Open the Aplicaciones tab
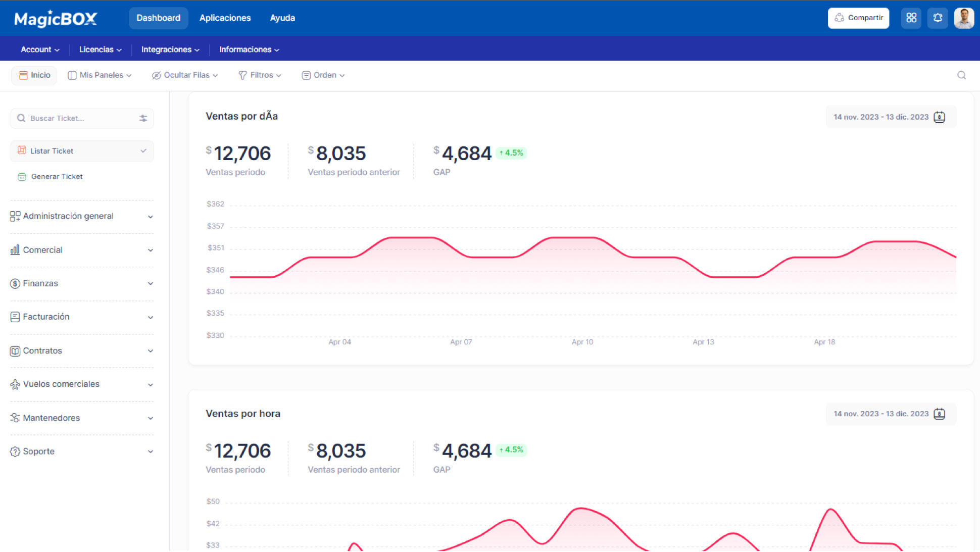The image size is (980, 552). pos(225,18)
